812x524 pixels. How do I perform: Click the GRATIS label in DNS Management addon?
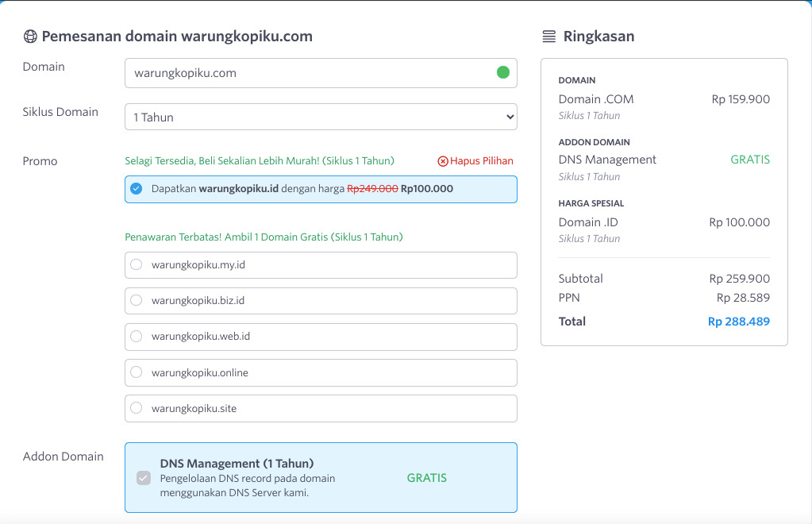427,477
